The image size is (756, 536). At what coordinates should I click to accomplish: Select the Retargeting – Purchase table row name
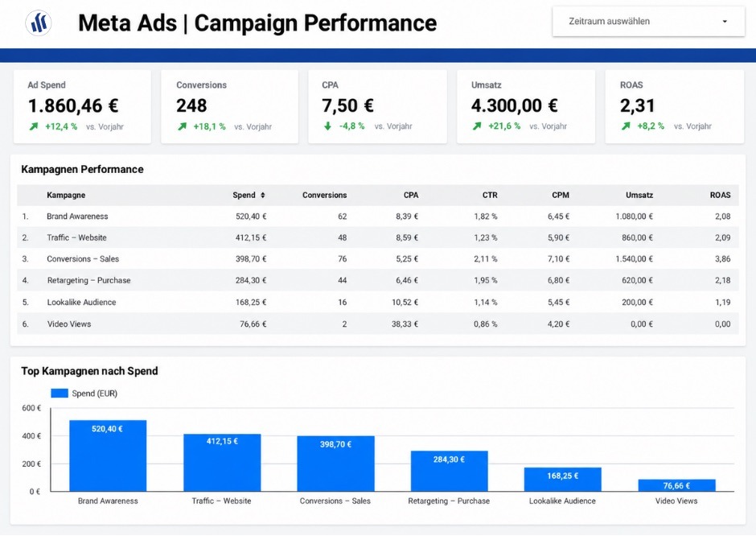(88, 280)
